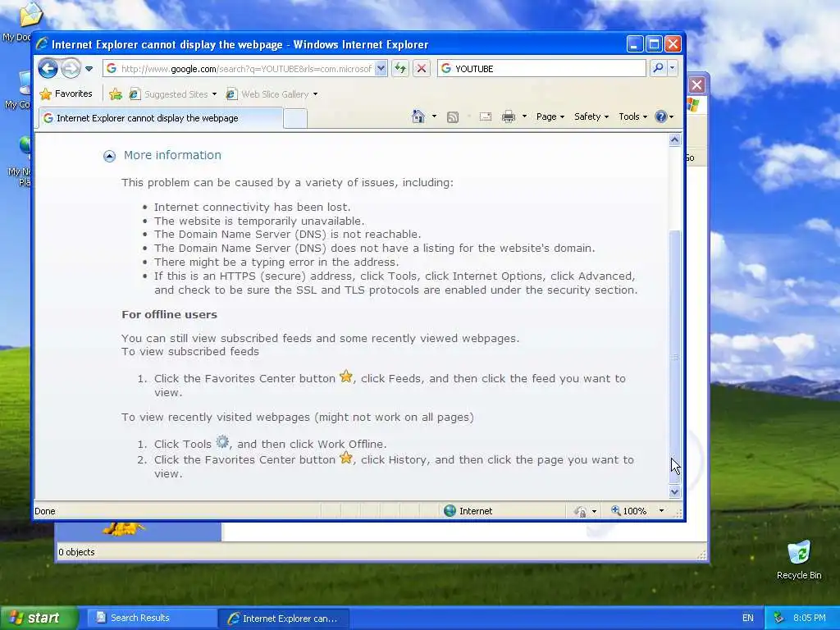Stop loading with the red X icon
The image size is (840, 630).
[422, 69]
